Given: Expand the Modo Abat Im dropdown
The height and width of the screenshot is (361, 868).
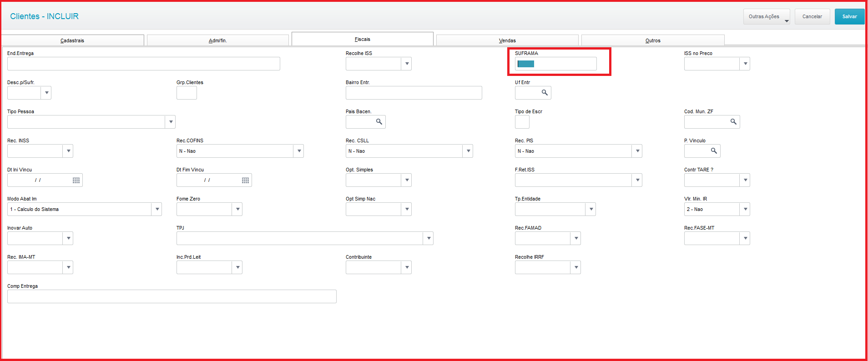Looking at the screenshot, I should click(x=157, y=209).
